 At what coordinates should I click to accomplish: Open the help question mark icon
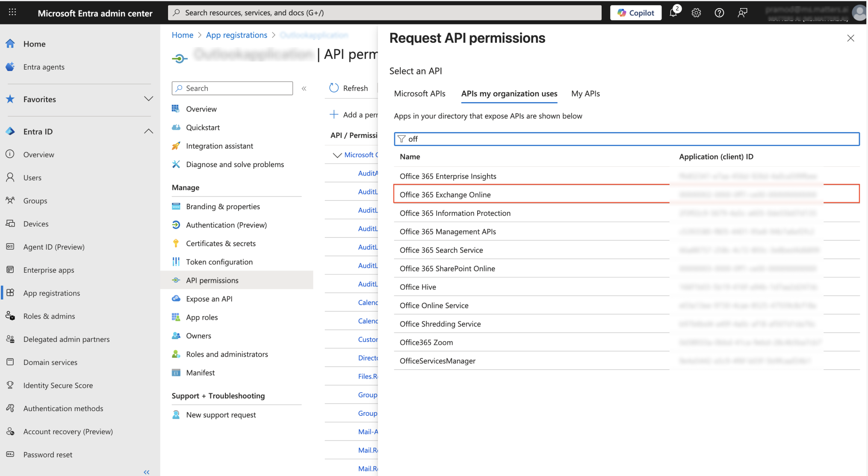click(719, 13)
